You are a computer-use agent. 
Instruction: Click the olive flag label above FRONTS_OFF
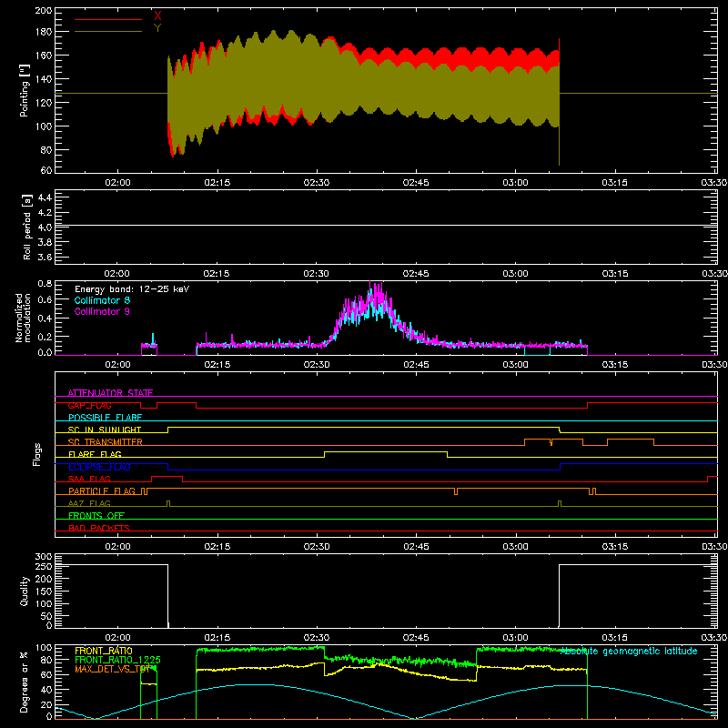[89, 503]
